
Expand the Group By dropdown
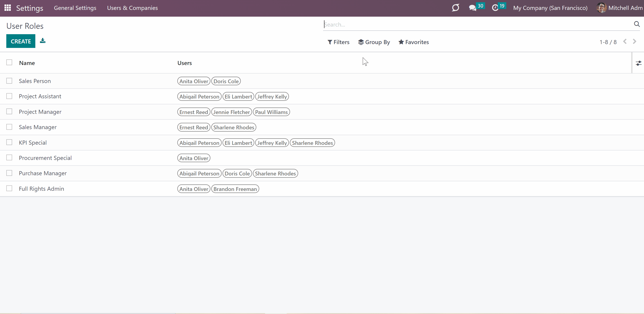(374, 42)
